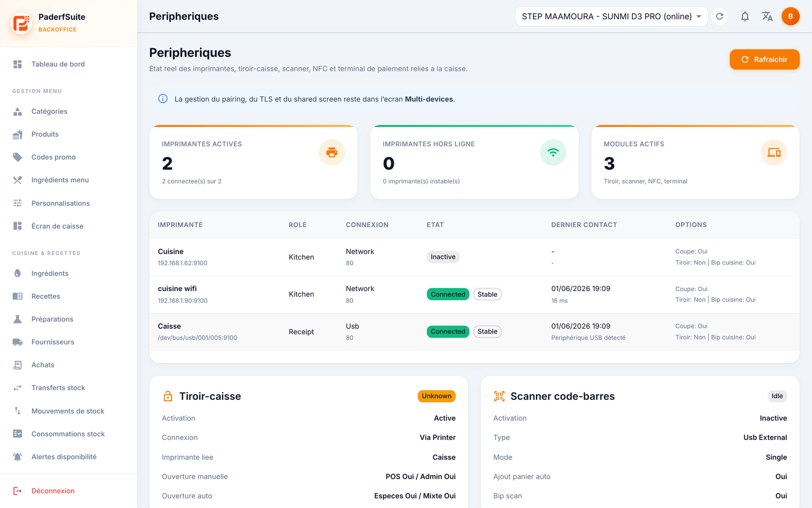Click the notifications bell icon
Image resolution: width=812 pixels, height=508 pixels.
(745, 16)
